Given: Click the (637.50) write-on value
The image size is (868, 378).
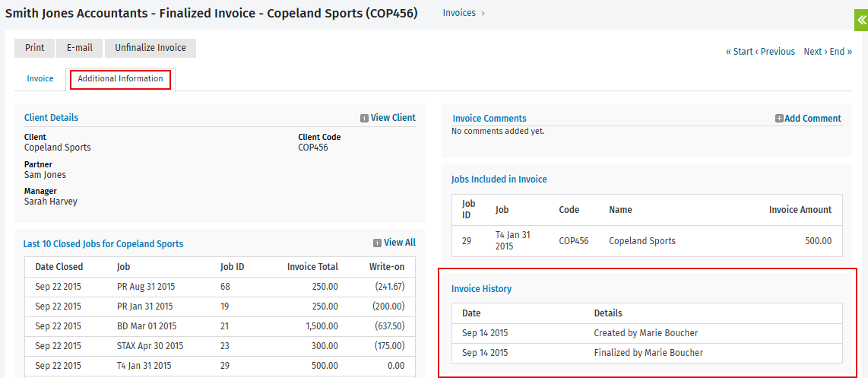Looking at the screenshot, I should (390, 326).
